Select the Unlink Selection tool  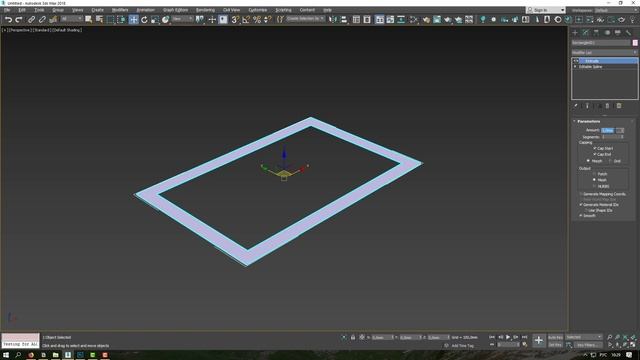(x=42, y=20)
